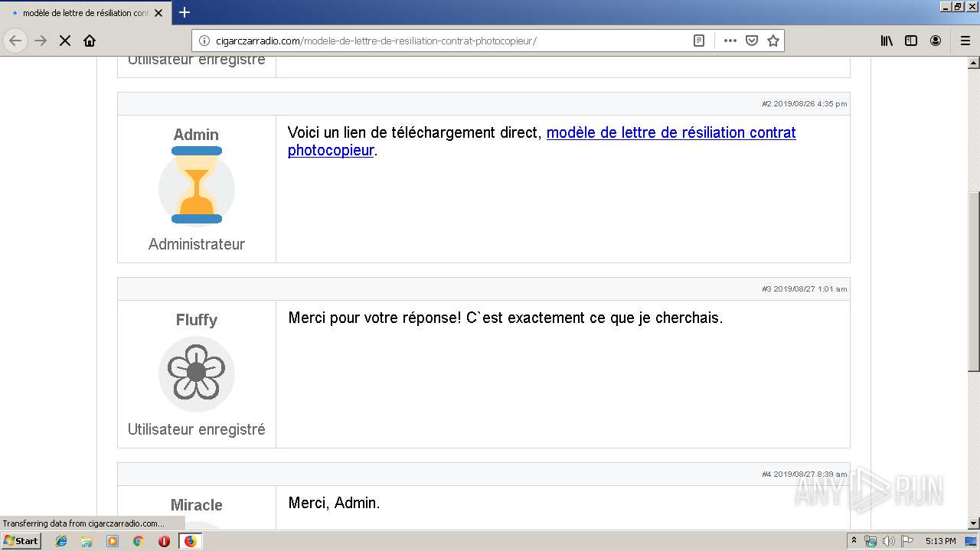Click the 'Merci, Admin.' message

coord(334,503)
